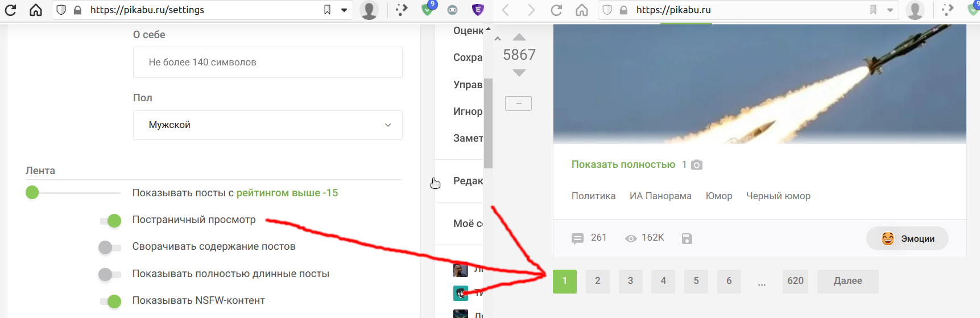Click the Далее next page button
The width and height of the screenshot is (980, 318).
[848, 282]
